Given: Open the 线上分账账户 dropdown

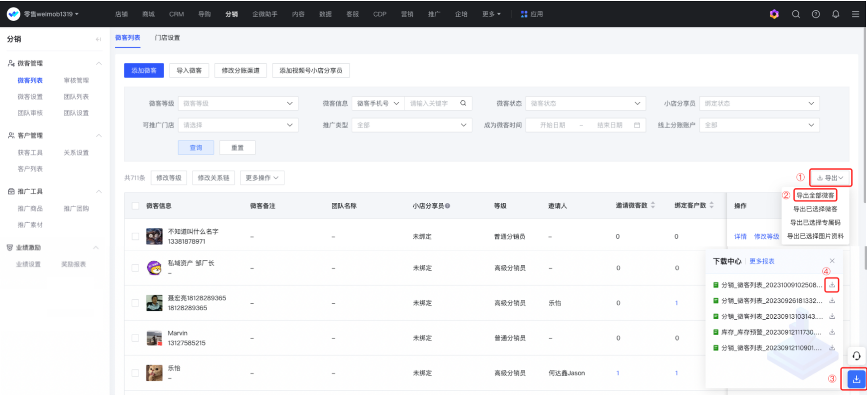Looking at the screenshot, I should tap(759, 125).
